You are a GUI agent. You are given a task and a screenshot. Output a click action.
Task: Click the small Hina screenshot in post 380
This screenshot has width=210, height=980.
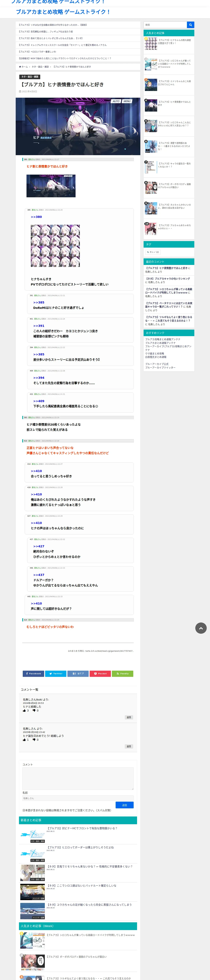(x=51, y=186)
